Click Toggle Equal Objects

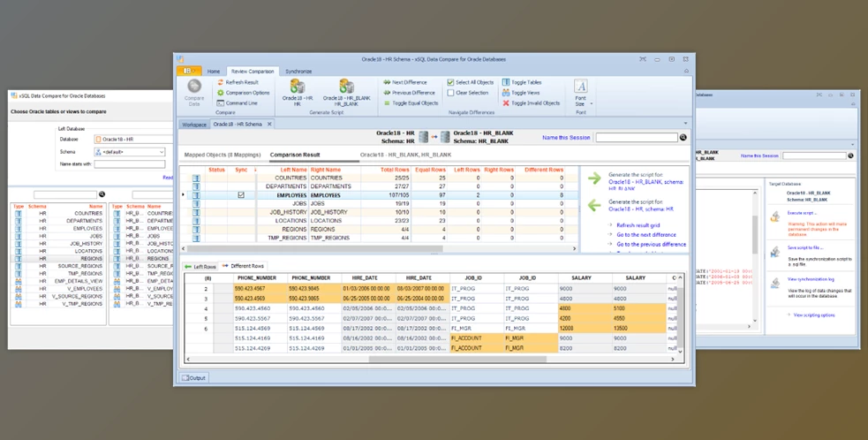tap(411, 103)
